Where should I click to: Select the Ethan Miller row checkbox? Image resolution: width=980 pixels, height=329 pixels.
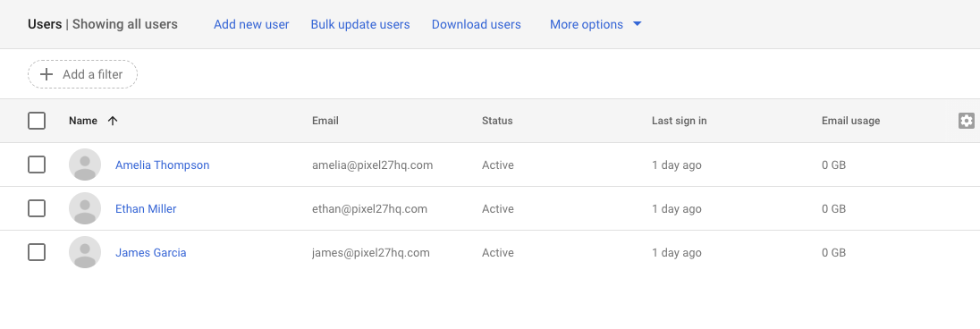click(x=37, y=208)
